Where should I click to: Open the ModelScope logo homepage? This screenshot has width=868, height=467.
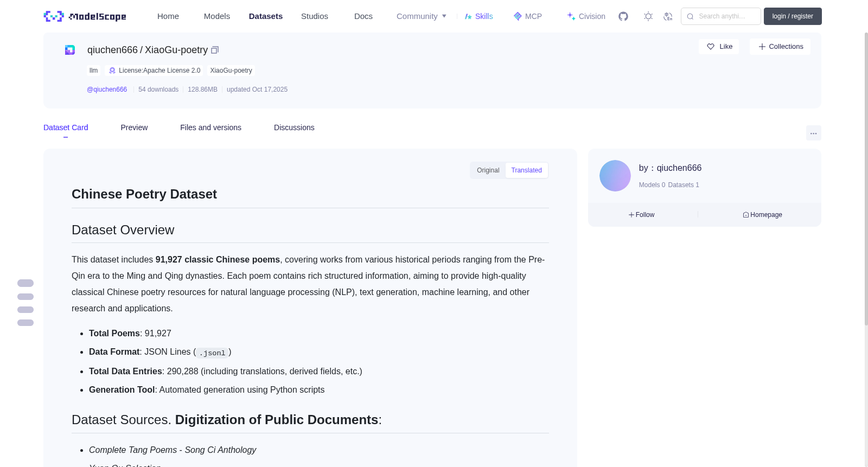click(x=85, y=16)
